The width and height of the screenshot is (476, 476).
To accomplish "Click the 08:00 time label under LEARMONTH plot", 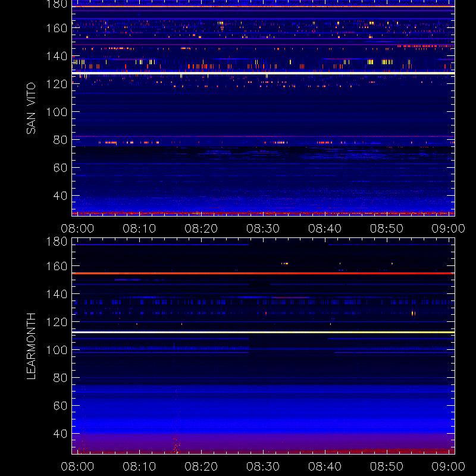I will pos(77,466).
